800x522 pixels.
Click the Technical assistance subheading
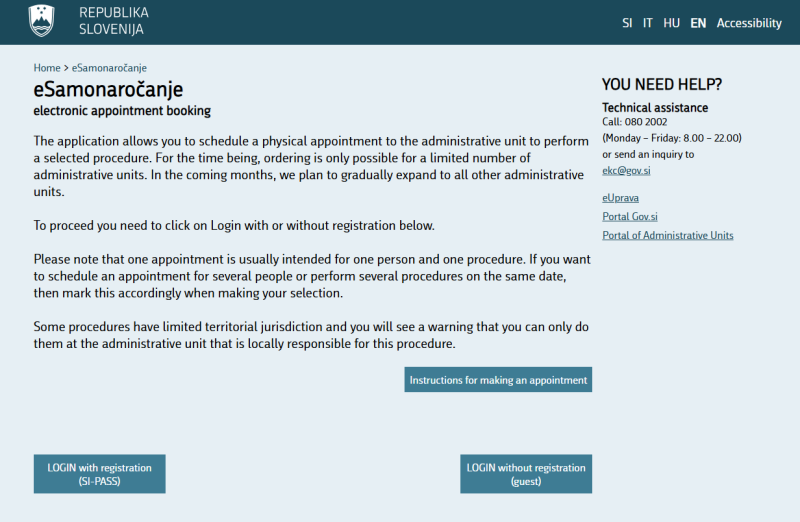click(x=655, y=108)
